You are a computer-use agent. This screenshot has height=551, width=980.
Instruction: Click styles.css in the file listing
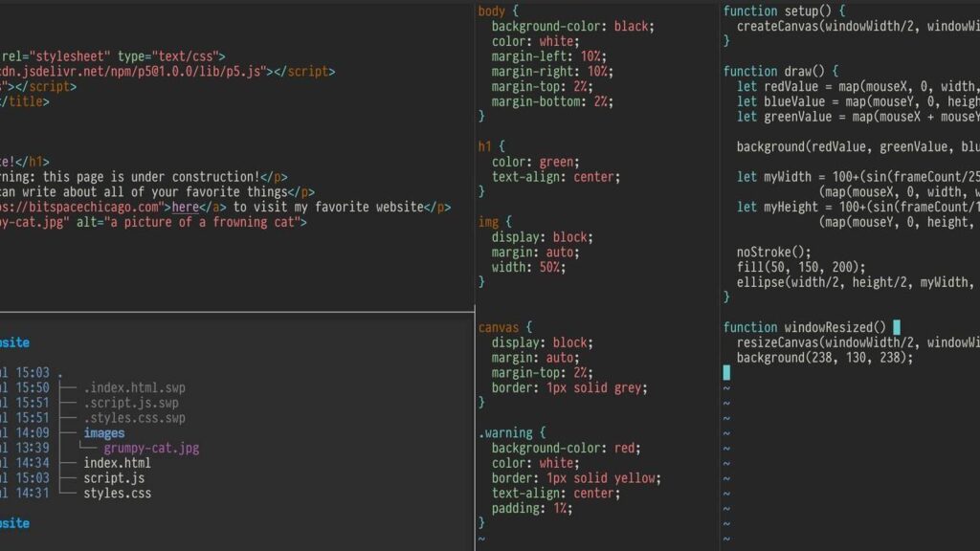[117, 494]
